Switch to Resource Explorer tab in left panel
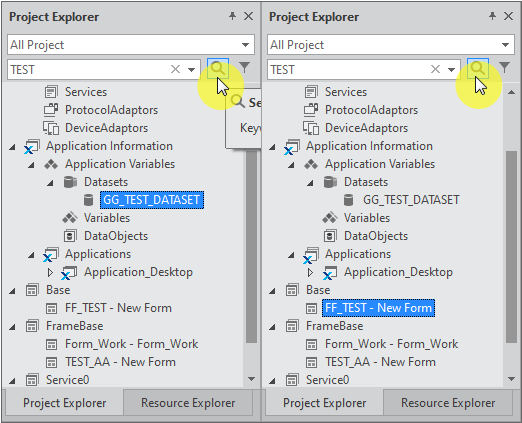This screenshot has width=522, height=423. coord(188,403)
